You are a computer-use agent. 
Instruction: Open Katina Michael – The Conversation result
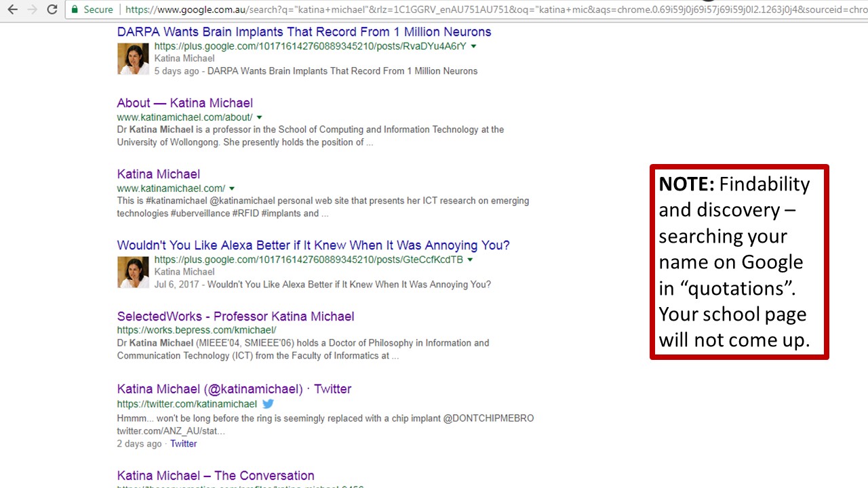pos(216,476)
